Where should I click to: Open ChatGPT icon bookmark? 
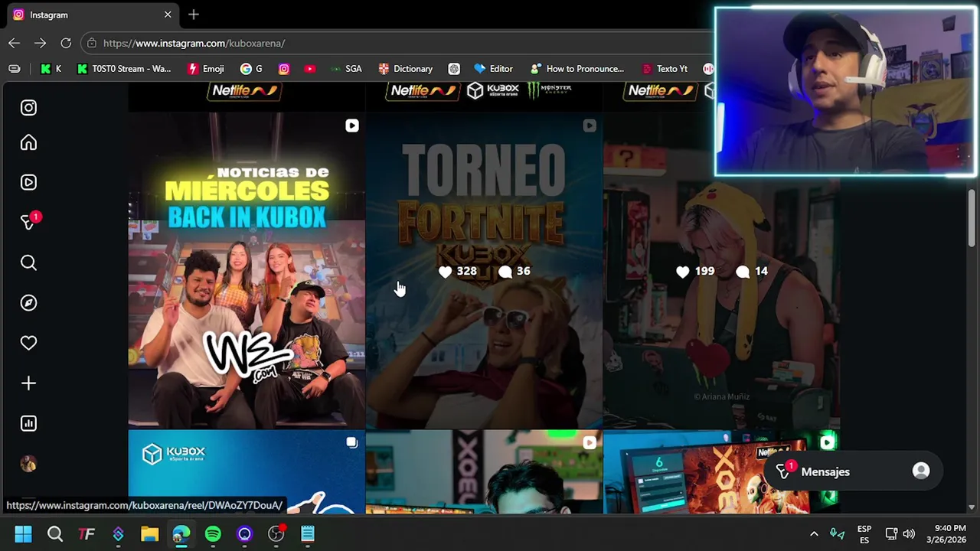454,69
